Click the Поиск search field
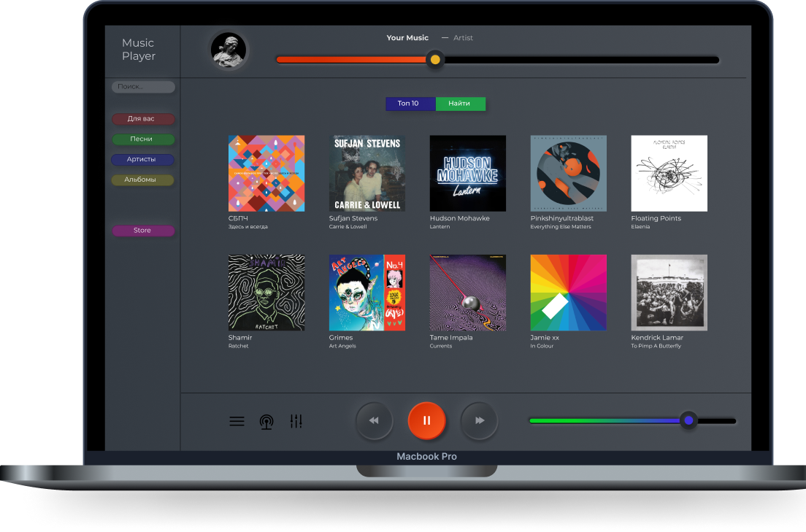The height and width of the screenshot is (532, 806). (x=143, y=86)
